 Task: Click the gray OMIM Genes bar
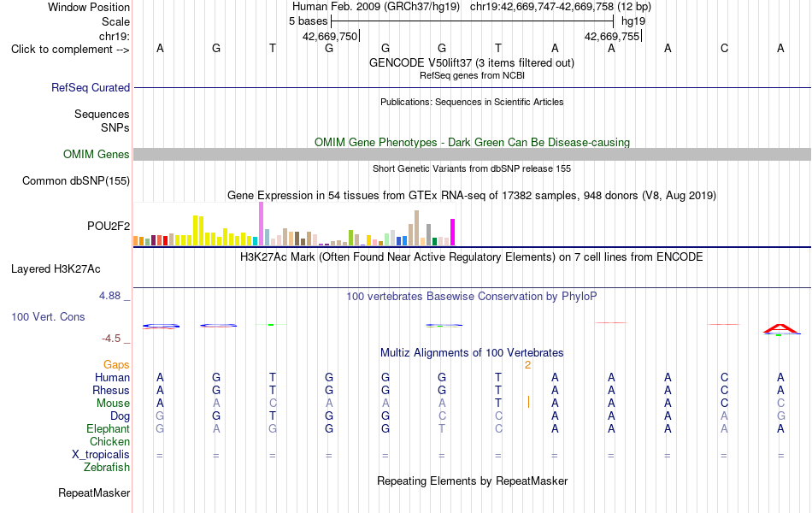click(472, 155)
